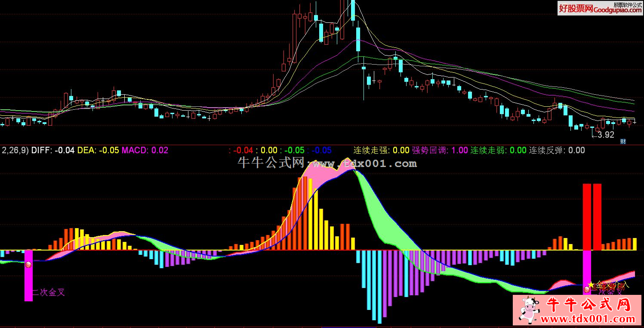Select the right magenta signal bar below red bars

pos(587,272)
